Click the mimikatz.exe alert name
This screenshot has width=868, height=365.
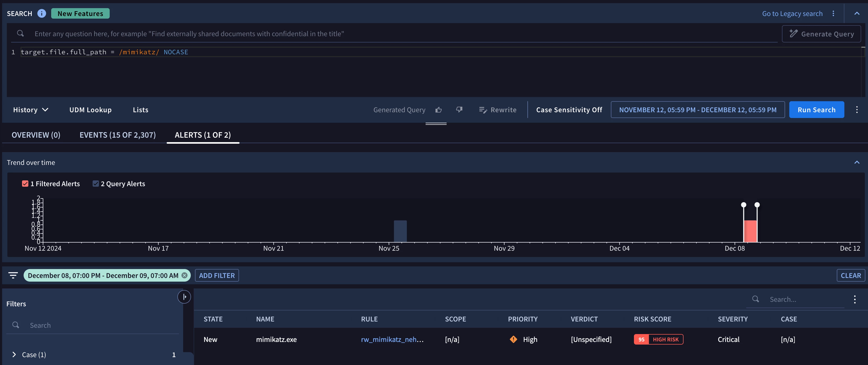coord(276,339)
